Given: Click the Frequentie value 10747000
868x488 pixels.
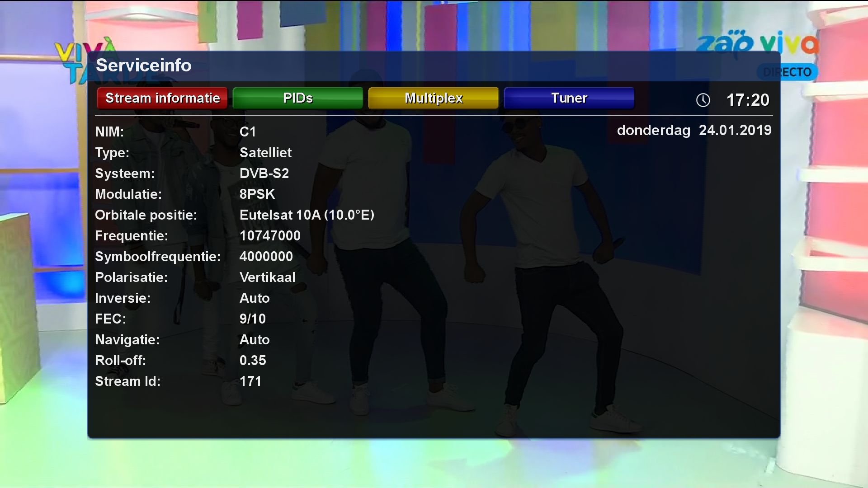Looking at the screenshot, I should point(270,235).
